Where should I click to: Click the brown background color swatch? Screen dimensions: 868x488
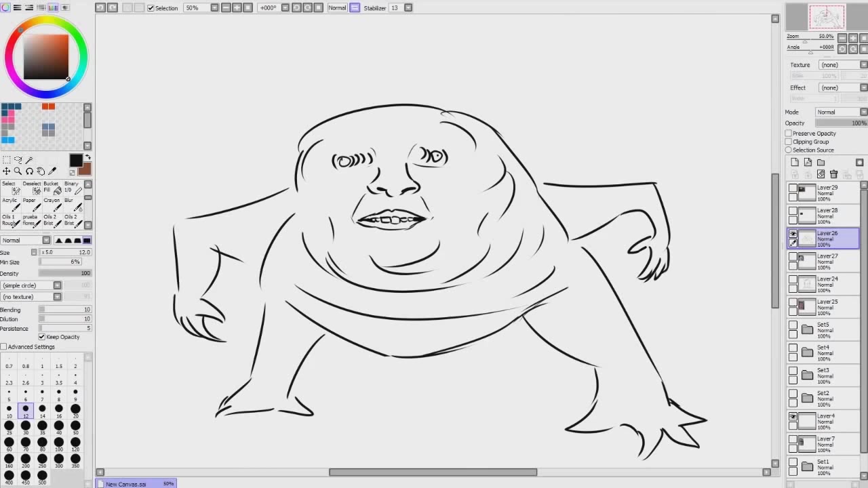(85, 169)
